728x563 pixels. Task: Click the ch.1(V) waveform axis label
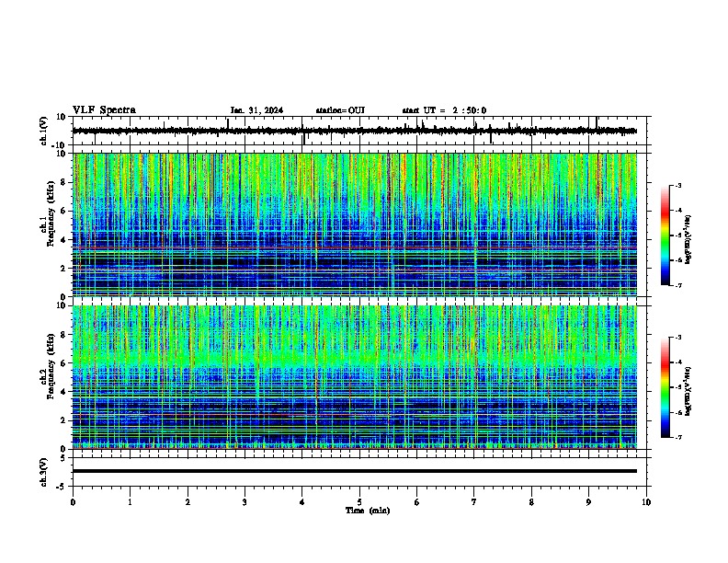pos(44,131)
